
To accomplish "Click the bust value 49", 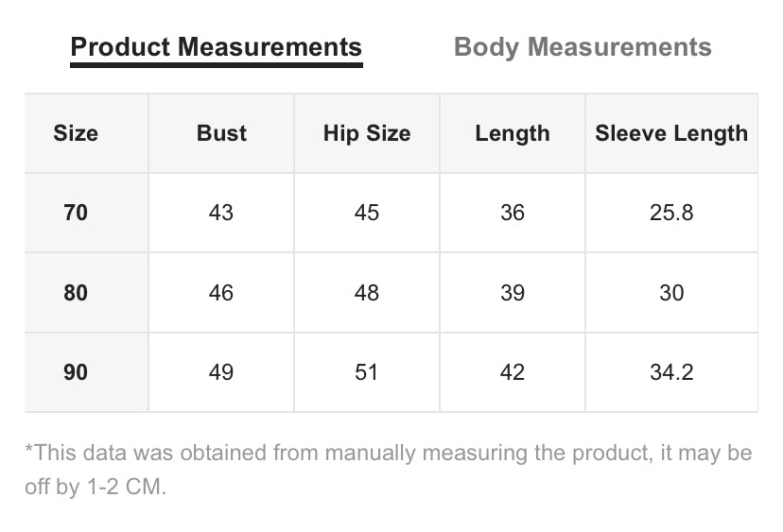I will tap(221, 372).
